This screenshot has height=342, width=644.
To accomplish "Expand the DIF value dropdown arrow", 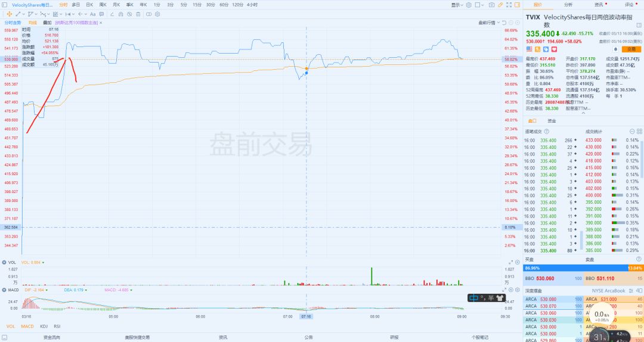I will [x=47, y=290].
